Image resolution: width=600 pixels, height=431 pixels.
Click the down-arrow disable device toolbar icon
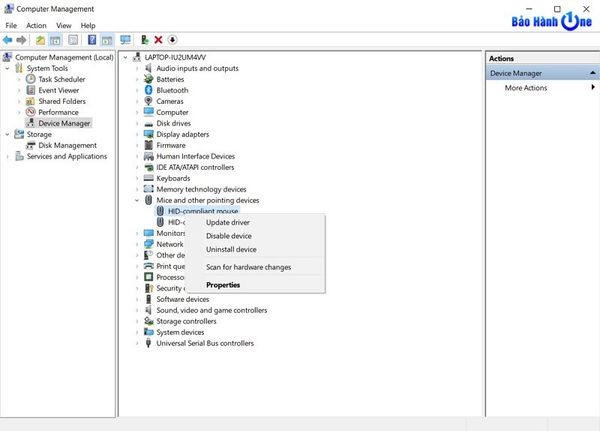(172, 40)
